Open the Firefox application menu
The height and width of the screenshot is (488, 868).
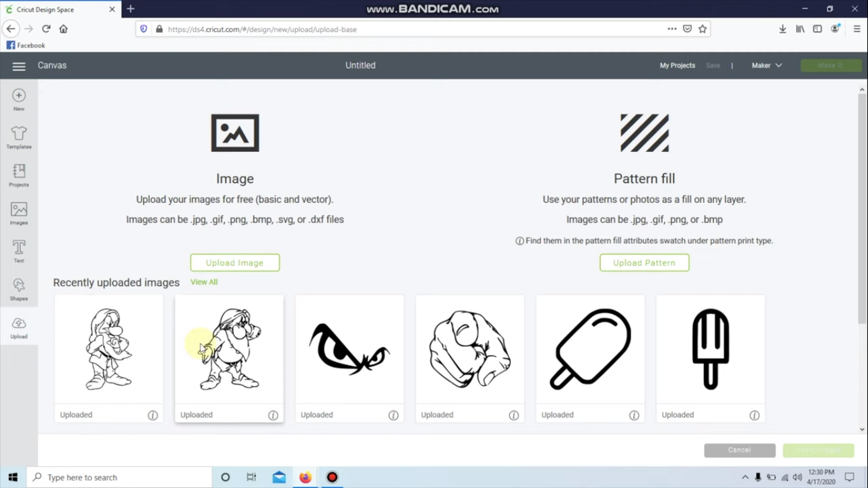click(x=857, y=29)
